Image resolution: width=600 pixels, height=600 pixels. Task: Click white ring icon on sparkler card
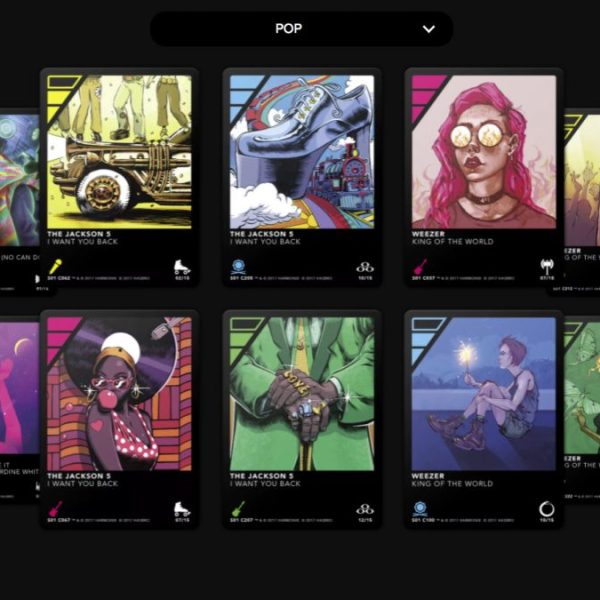(x=546, y=509)
